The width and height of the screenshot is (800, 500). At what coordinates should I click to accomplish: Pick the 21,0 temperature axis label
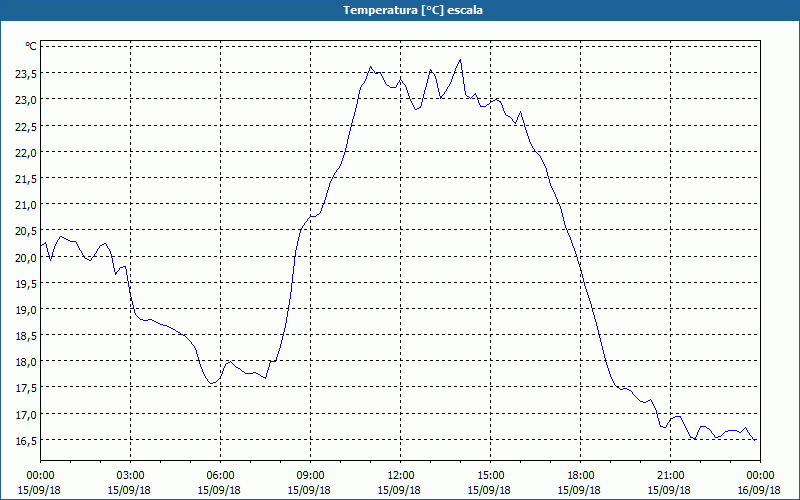coord(26,206)
